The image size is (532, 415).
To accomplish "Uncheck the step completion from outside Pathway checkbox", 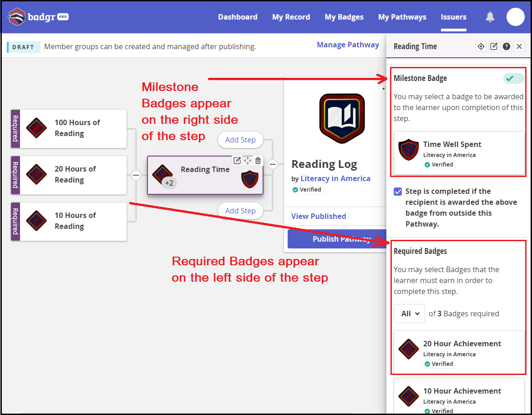I will tap(398, 191).
